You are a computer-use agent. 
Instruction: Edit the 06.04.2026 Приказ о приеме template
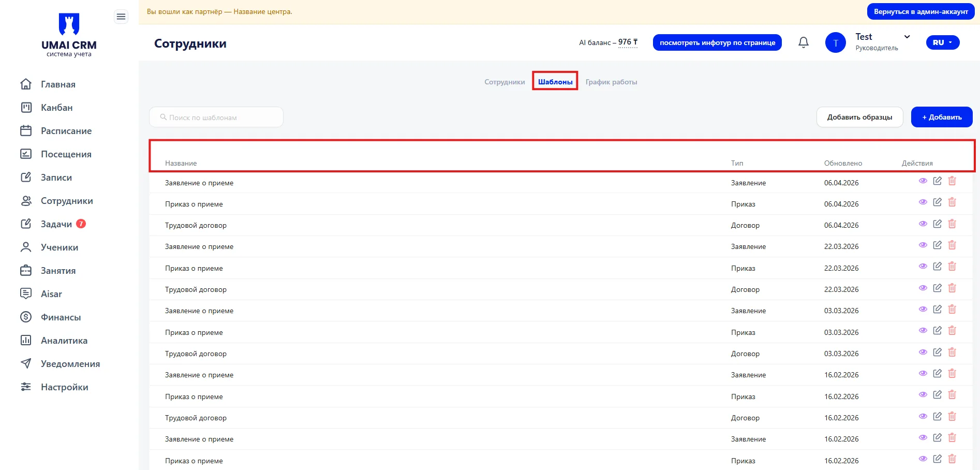tap(938, 202)
